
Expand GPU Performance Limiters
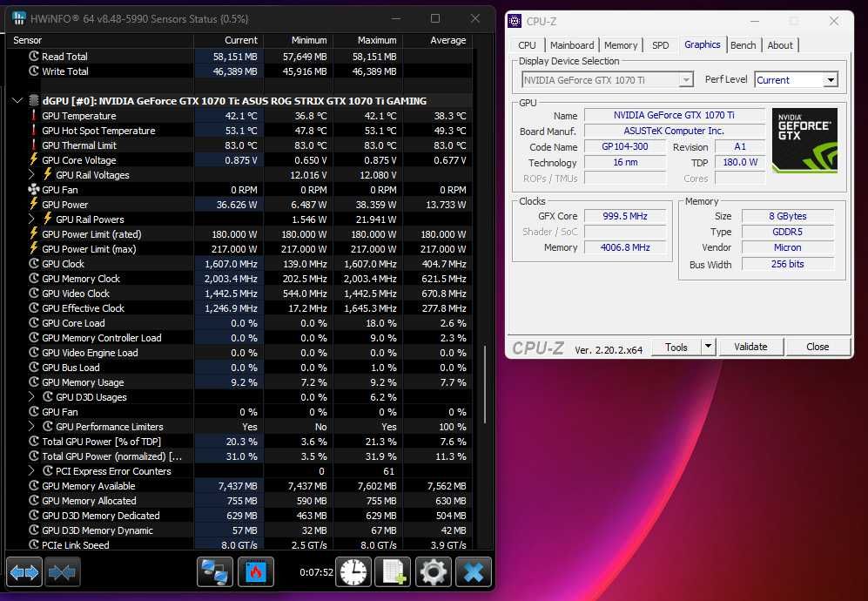coord(32,427)
